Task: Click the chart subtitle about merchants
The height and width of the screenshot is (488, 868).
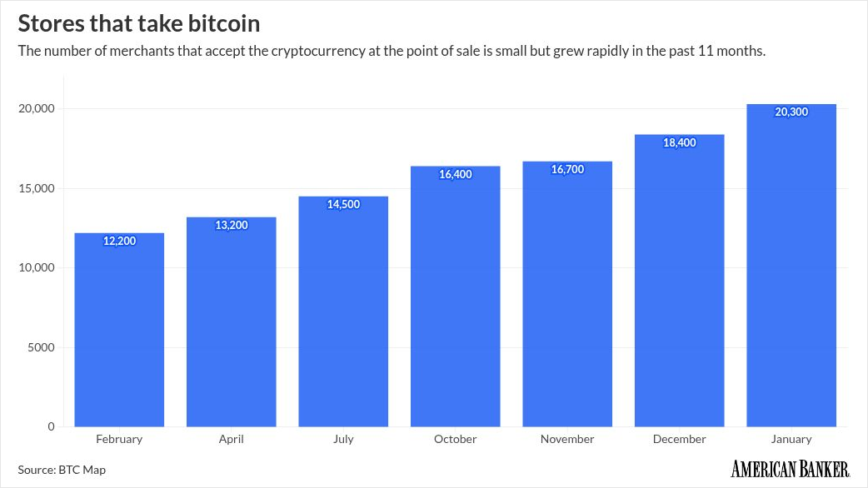Action: 392,52
